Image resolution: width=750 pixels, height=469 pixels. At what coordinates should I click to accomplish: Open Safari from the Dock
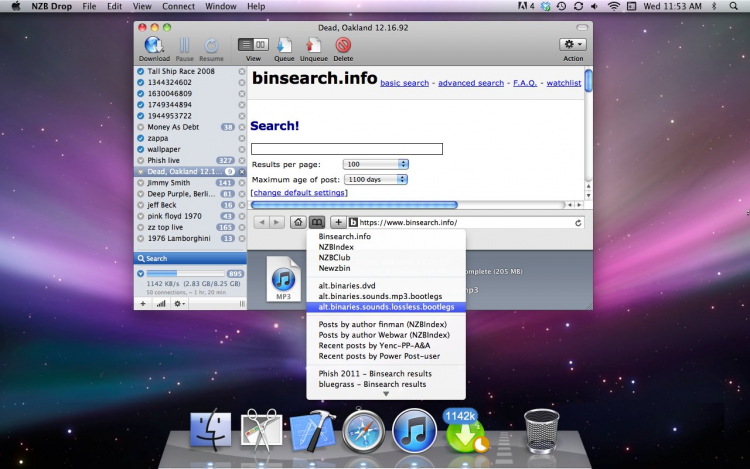363,431
